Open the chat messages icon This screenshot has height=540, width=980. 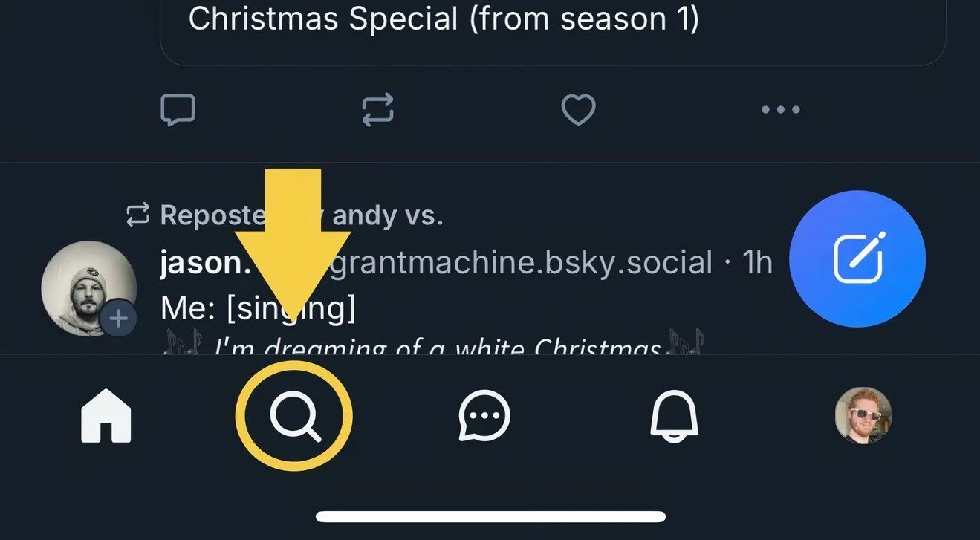coord(483,416)
